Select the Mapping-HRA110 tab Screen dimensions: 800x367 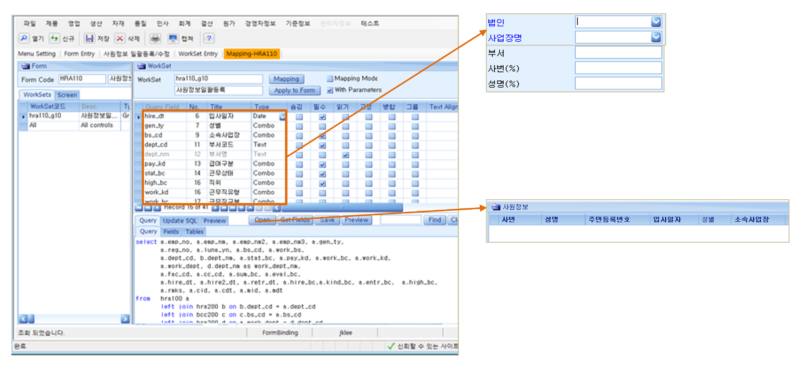252,54
